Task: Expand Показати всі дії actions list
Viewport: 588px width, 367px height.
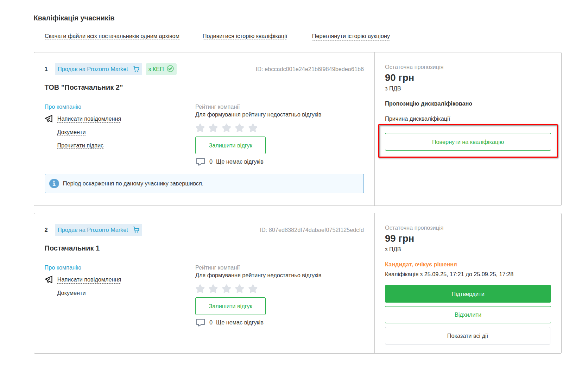Action: (x=467, y=336)
